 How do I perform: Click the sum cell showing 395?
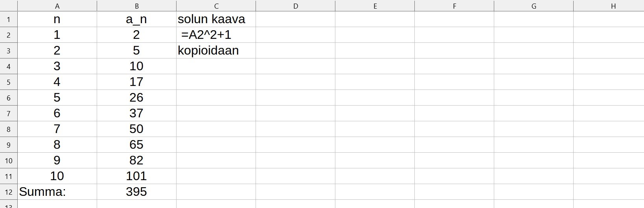point(136,192)
